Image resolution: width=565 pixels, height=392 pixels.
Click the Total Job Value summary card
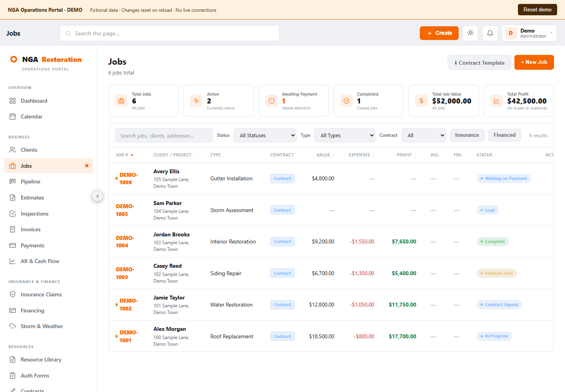443,101
